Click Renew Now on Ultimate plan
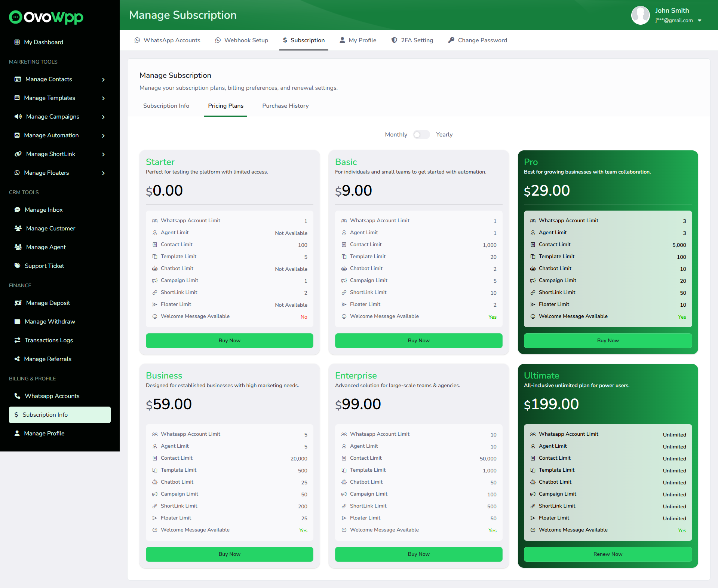This screenshot has height=588, width=718. point(608,554)
